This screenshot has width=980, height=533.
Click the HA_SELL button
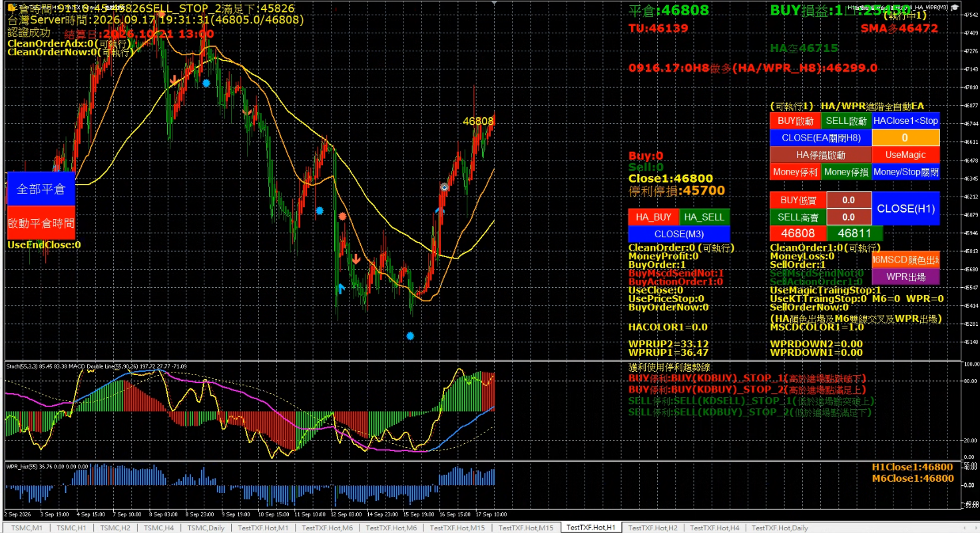pyautogui.click(x=704, y=217)
